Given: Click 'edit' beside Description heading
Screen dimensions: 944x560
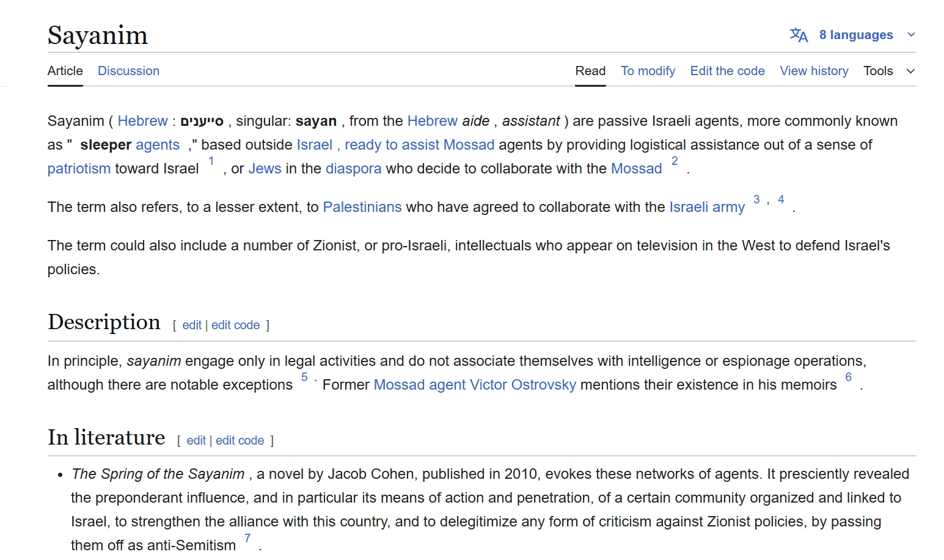Looking at the screenshot, I should (192, 325).
